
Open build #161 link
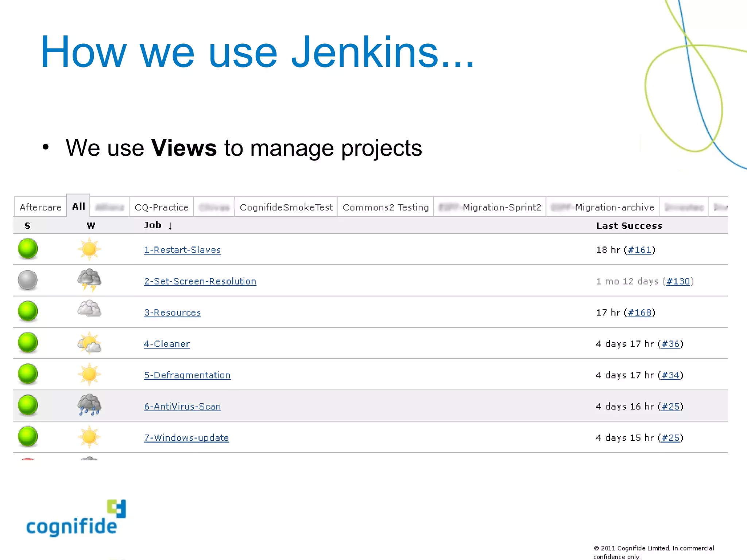pyautogui.click(x=639, y=250)
